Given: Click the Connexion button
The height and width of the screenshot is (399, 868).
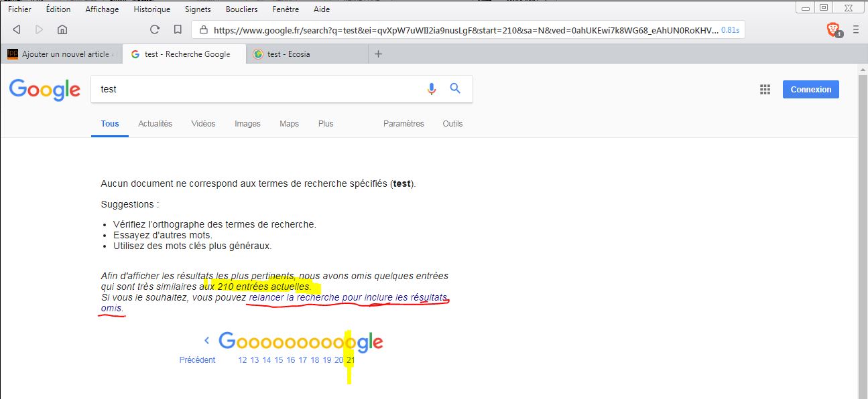Looking at the screenshot, I should [x=810, y=90].
